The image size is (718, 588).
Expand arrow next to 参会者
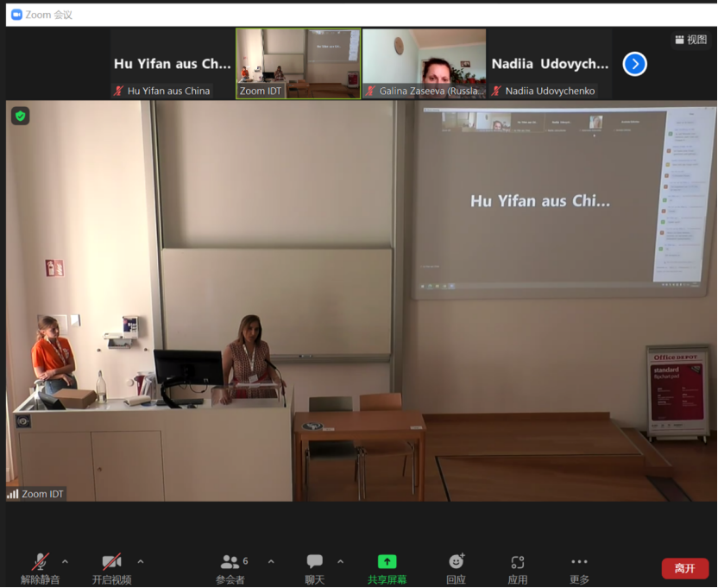tap(271, 562)
